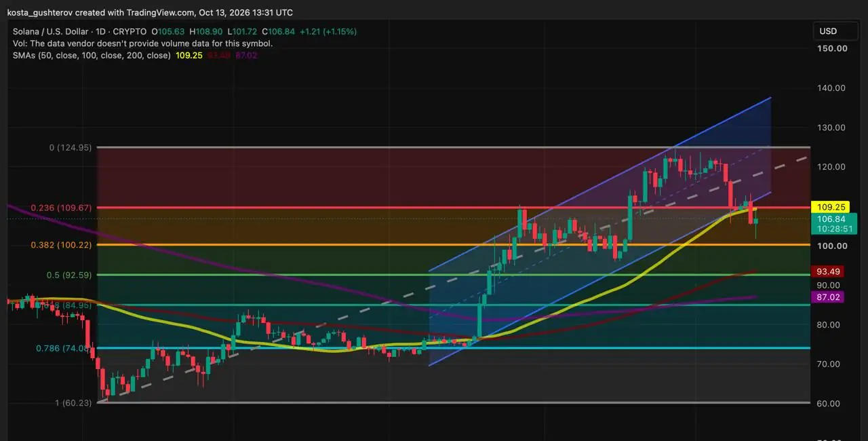Click the kosta_gushterov created with TradingView.com caption
This screenshot has height=441, width=868.
point(150,12)
